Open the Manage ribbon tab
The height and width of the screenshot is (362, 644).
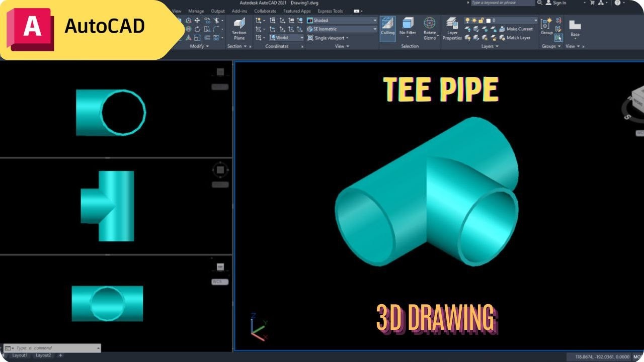click(196, 11)
